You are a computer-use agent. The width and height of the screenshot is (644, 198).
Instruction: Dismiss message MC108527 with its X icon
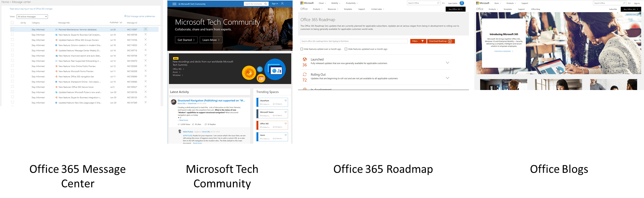tap(146, 86)
